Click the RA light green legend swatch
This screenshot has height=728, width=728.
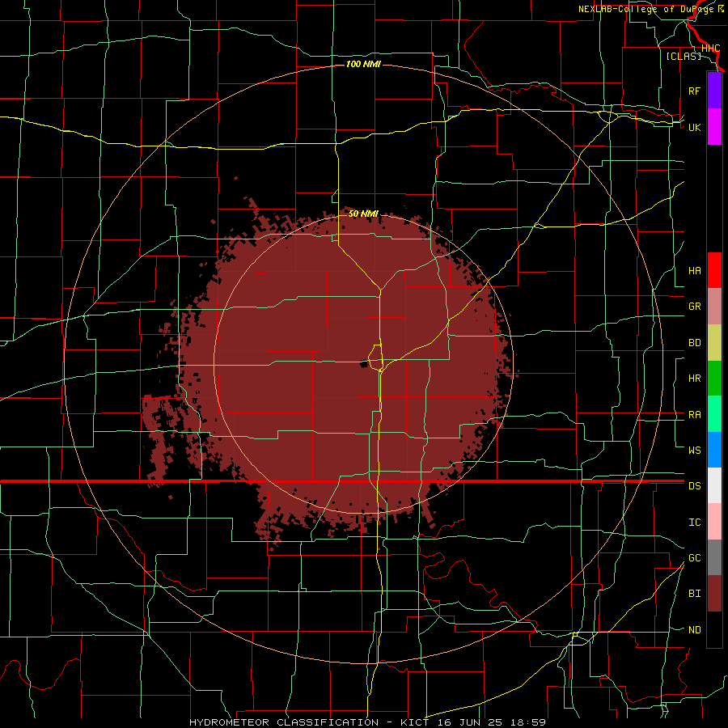pyautogui.click(x=714, y=414)
